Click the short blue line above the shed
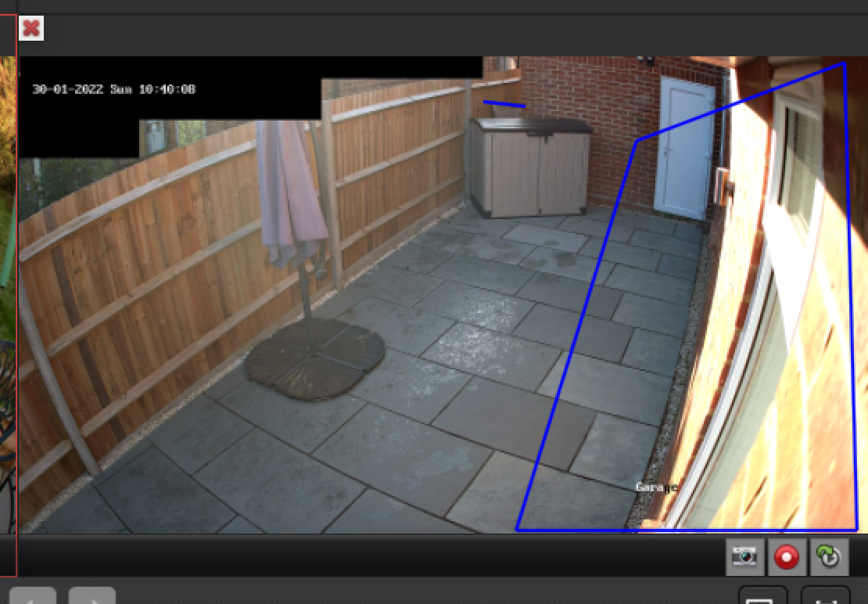This screenshot has height=604, width=868. [504, 103]
